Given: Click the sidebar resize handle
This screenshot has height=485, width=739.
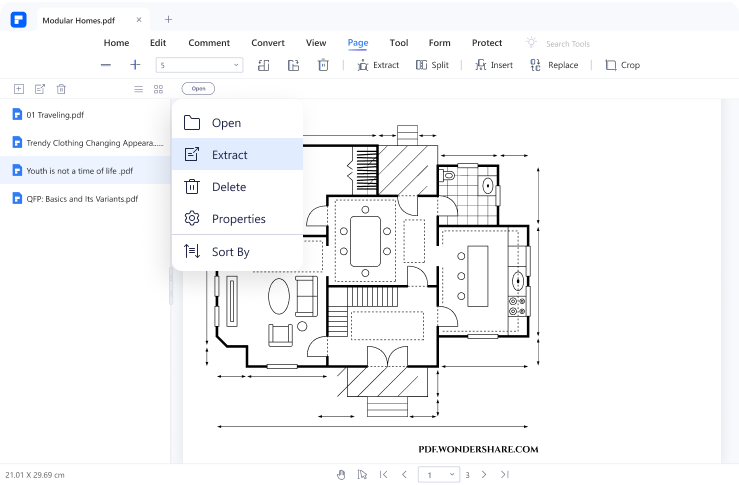Looking at the screenshot, I should coord(171,286).
